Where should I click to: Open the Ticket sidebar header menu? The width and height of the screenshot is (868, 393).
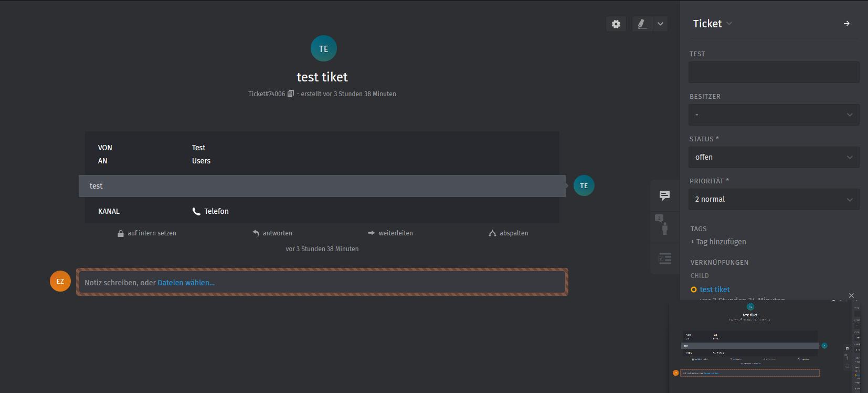712,24
